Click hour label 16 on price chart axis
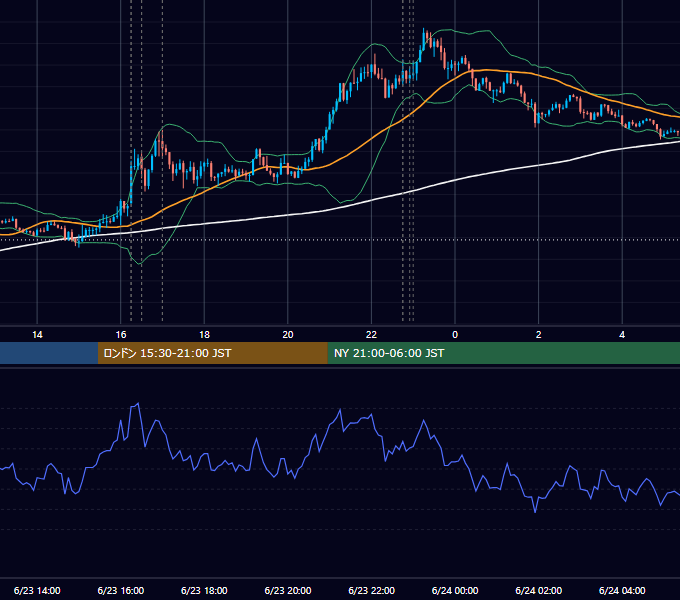 pos(121,335)
